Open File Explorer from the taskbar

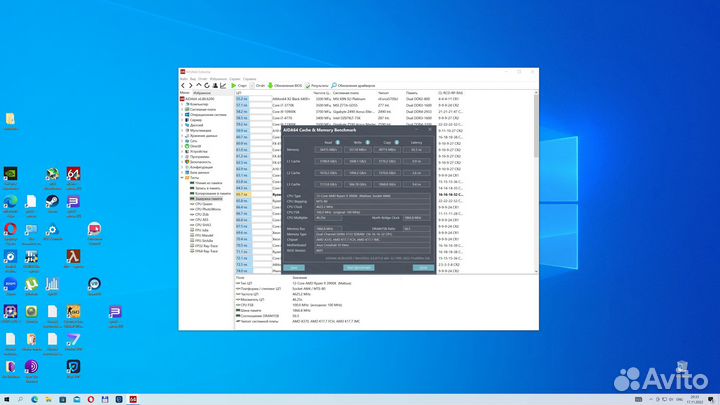coord(48,399)
